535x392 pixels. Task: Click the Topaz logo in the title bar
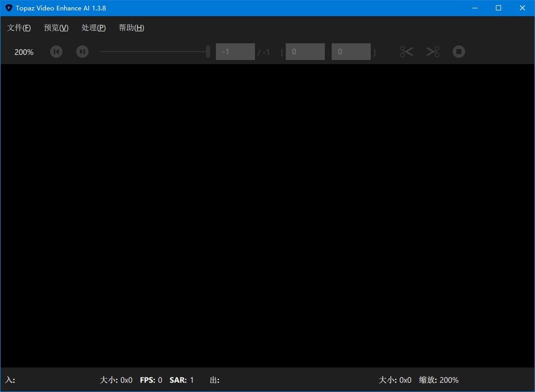point(7,8)
